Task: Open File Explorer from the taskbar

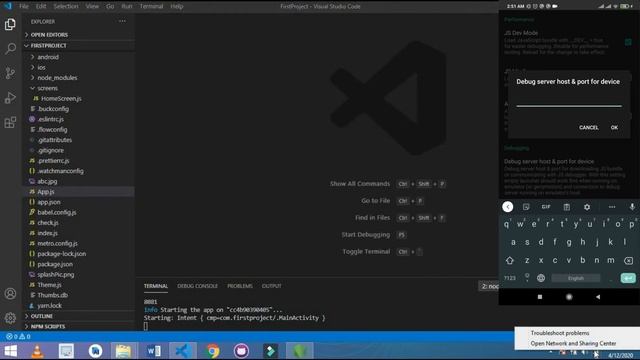Action: (123, 351)
